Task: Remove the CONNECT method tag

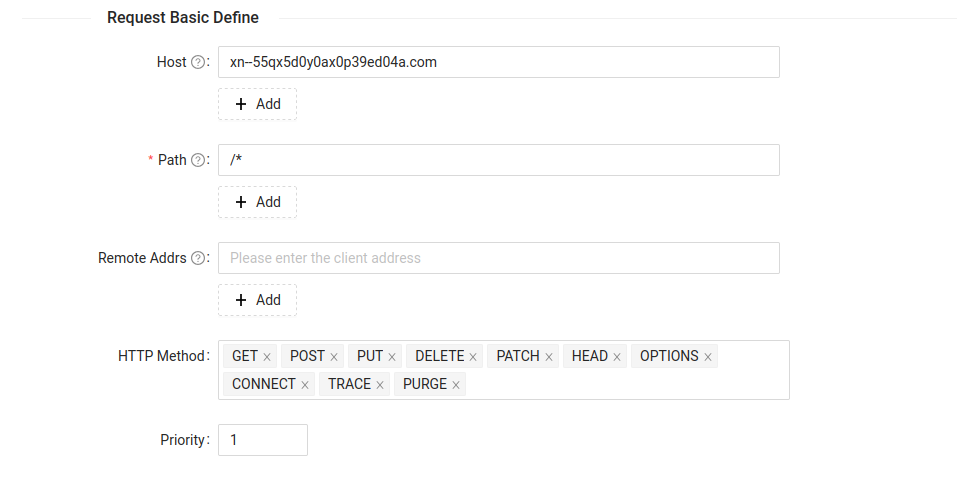Action: pyautogui.click(x=305, y=385)
